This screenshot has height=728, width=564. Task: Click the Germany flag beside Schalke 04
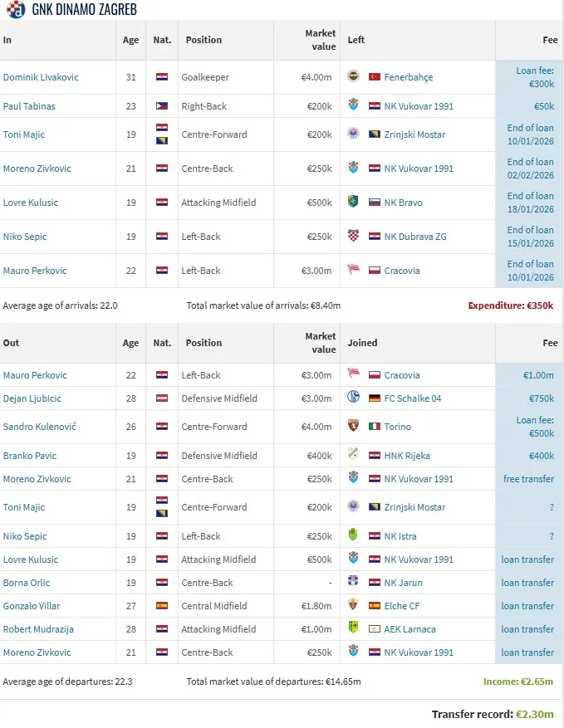click(375, 398)
